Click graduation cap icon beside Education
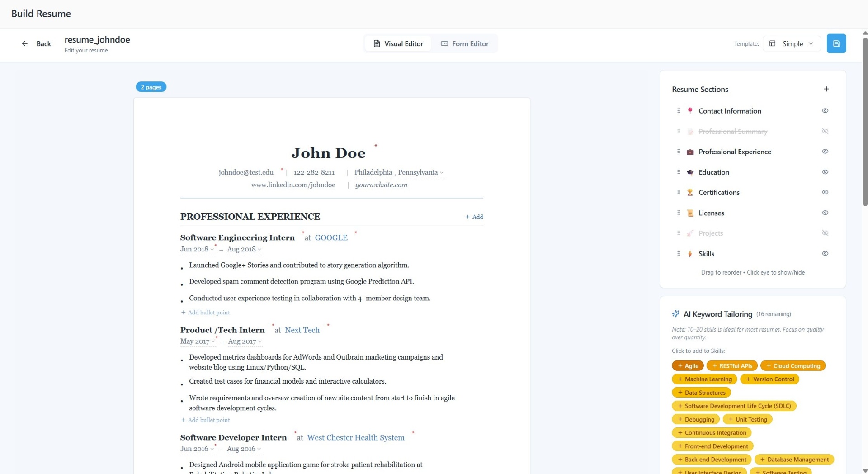Viewport: 868px width, 474px height. [x=690, y=172]
